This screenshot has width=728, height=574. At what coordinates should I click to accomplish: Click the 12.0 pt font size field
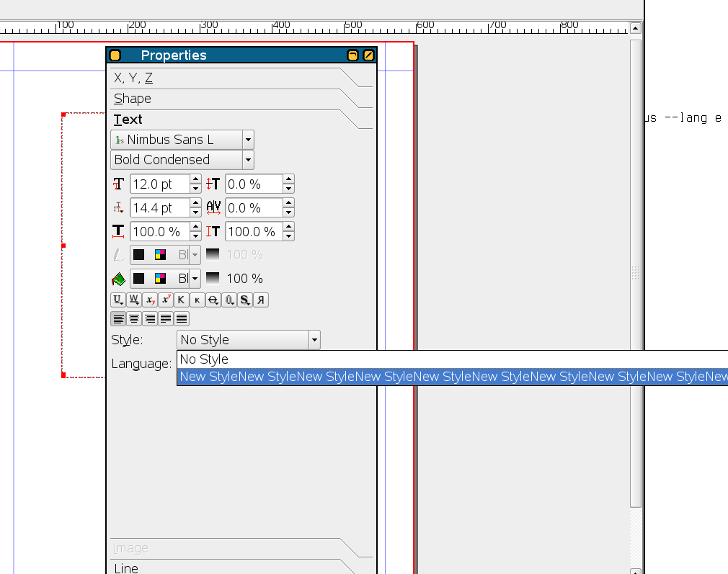pyautogui.click(x=159, y=184)
